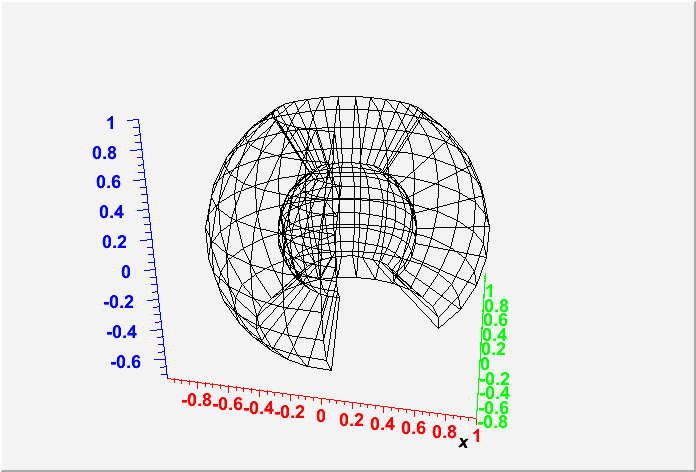The width and height of the screenshot is (696, 472).
Task: Pick the red 0.4 tick label
Action: point(382,423)
